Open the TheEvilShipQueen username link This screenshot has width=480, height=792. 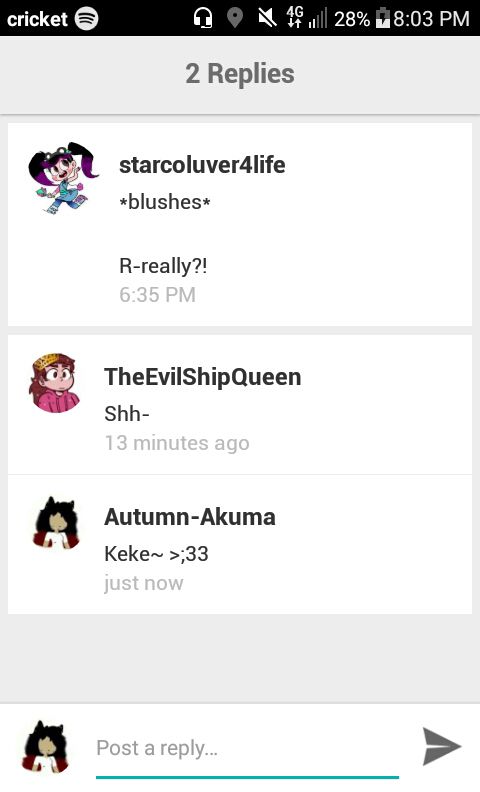203,377
